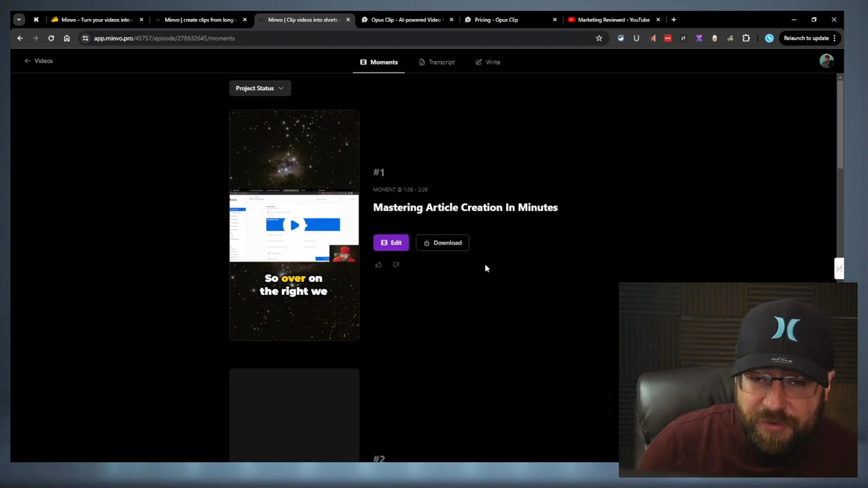Click the U extension icon
The width and height of the screenshot is (868, 488).
click(x=636, y=38)
